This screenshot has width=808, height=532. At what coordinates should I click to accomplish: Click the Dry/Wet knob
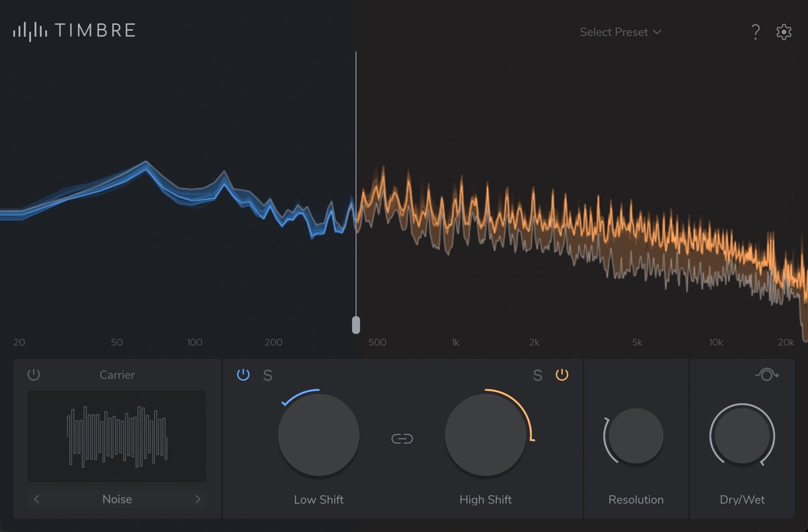tap(742, 435)
